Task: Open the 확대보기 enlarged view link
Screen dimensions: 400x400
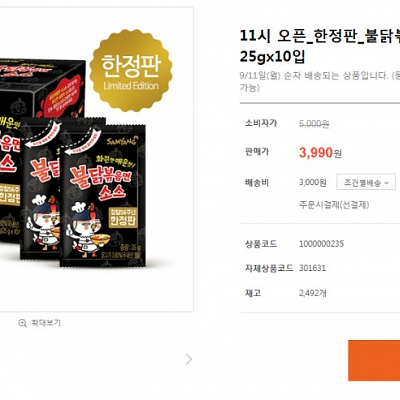Action: point(46,323)
